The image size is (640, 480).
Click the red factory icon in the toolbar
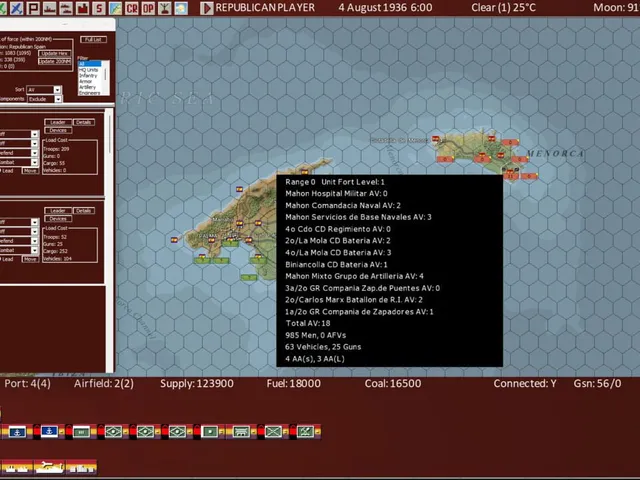pyautogui.click(x=82, y=8)
